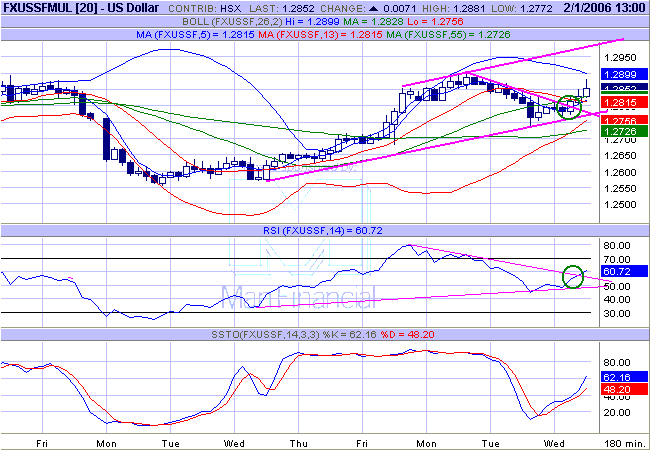Click the green 1.2726 axis value tag
The height and width of the screenshot is (450, 650).
[x=624, y=131]
